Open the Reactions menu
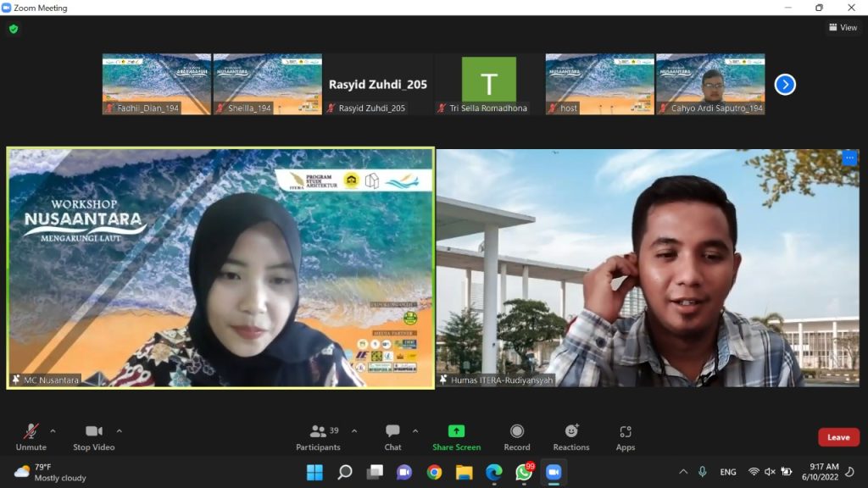868x488 pixels. pos(571,437)
